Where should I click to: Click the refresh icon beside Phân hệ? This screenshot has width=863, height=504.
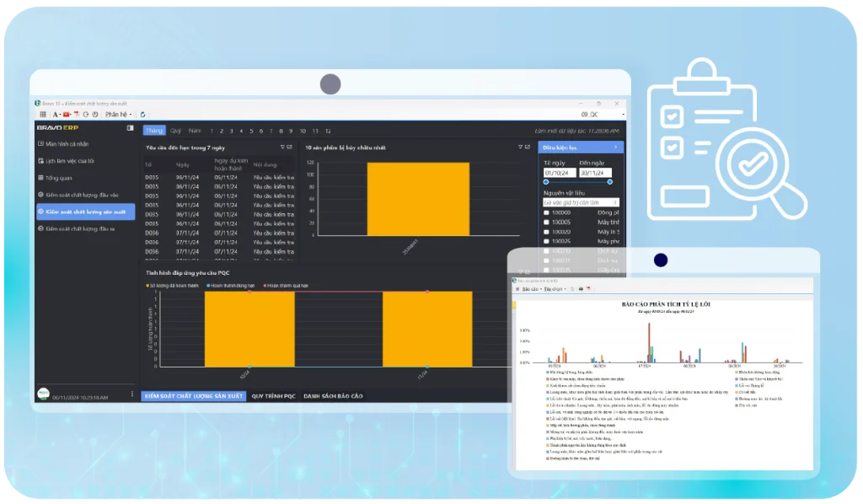(x=143, y=114)
